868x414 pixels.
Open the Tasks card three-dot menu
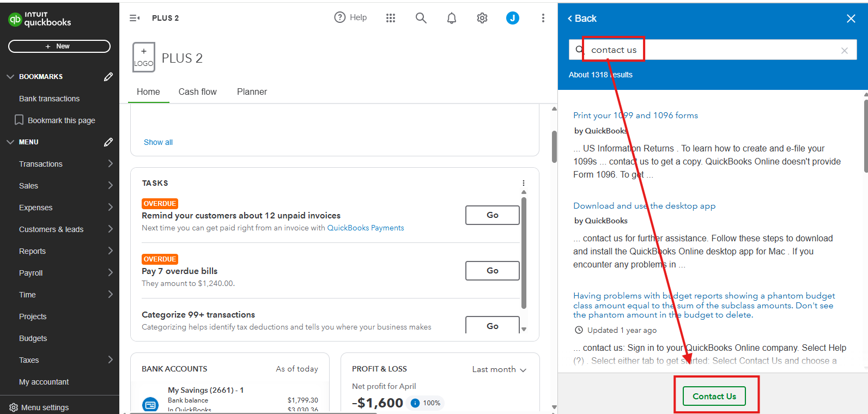click(x=524, y=183)
